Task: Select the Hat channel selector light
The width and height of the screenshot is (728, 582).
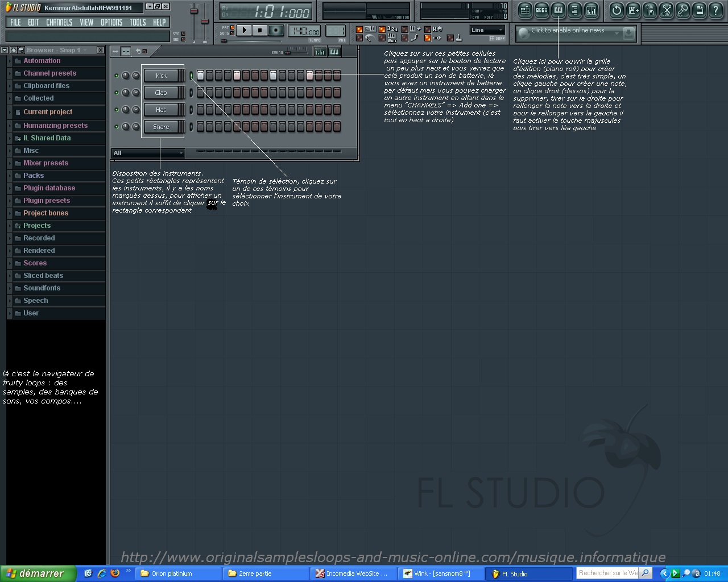Action: pyautogui.click(x=191, y=110)
